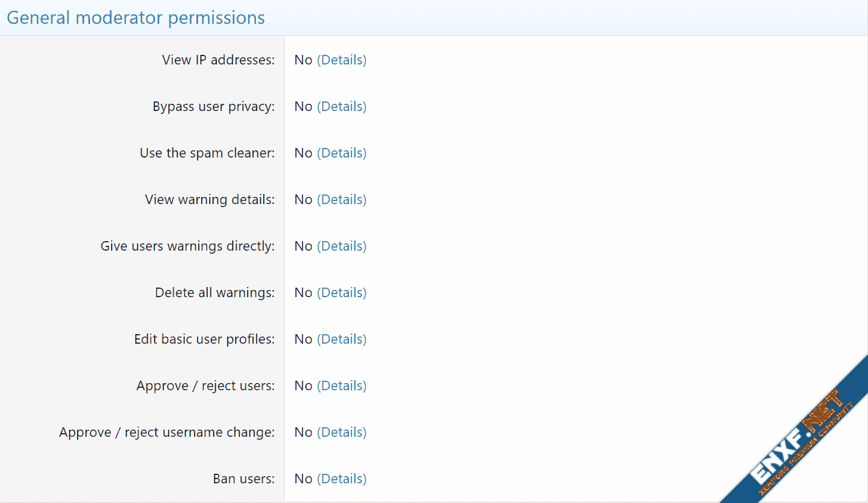Open Details for Delete all warnings
The width and height of the screenshot is (868, 503).
click(x=341, y=292)
